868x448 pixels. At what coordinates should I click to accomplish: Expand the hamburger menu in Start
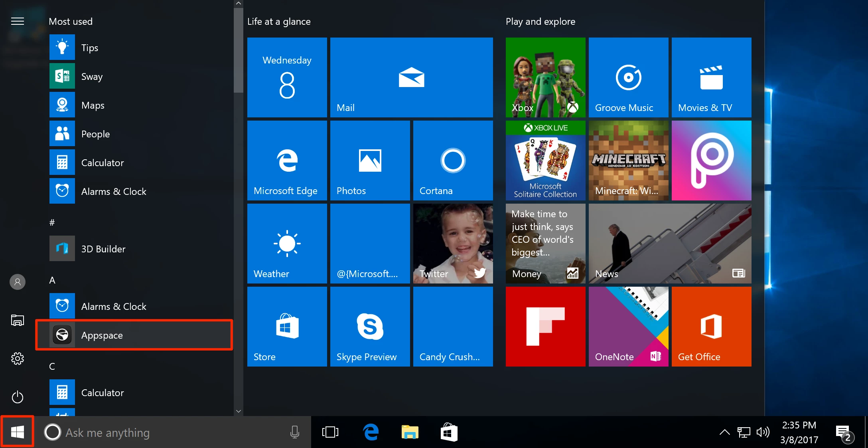point(18,21)
